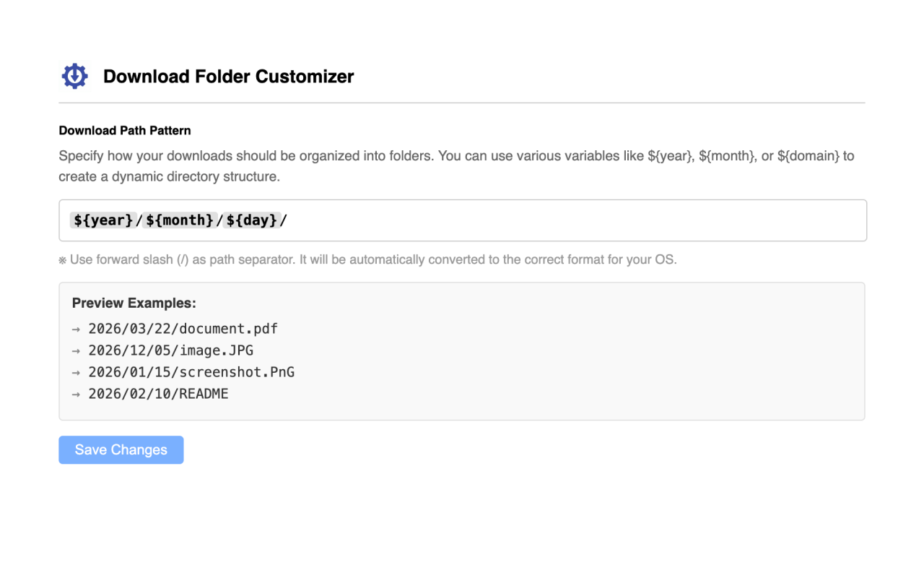Select the ${month} variable token
The width and height of the screenshot is (924, 578).
[x=179, y=220]
